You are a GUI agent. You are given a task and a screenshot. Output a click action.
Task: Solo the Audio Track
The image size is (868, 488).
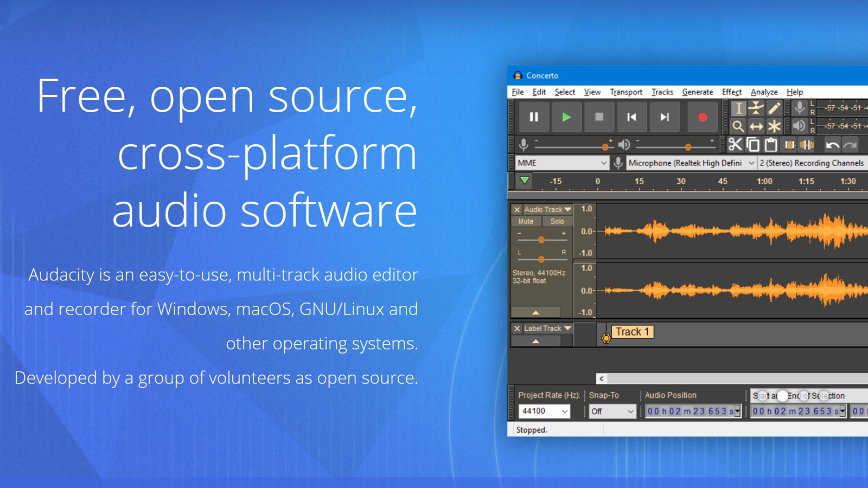pyautogui.click(x=557, y=221)
